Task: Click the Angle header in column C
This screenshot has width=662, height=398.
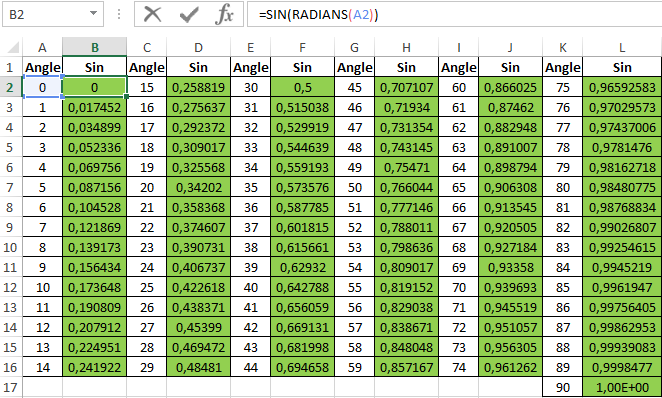Action: pyautogui.click(x=147, y=67)
